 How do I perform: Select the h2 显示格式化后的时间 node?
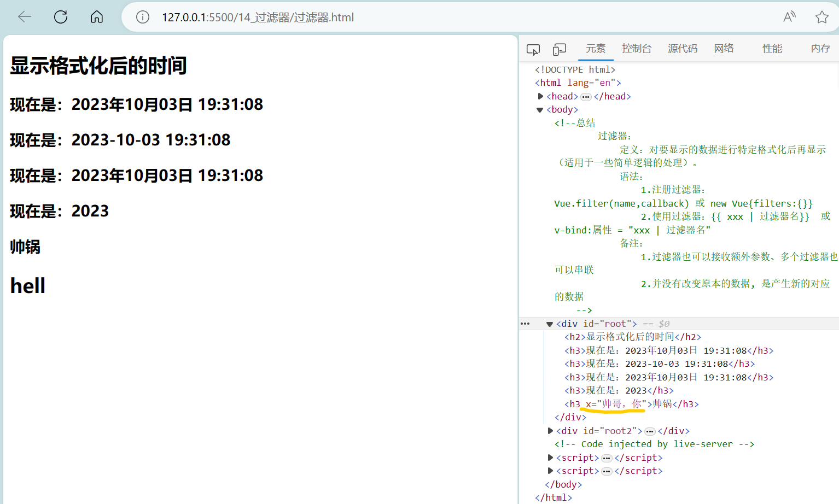632,337
